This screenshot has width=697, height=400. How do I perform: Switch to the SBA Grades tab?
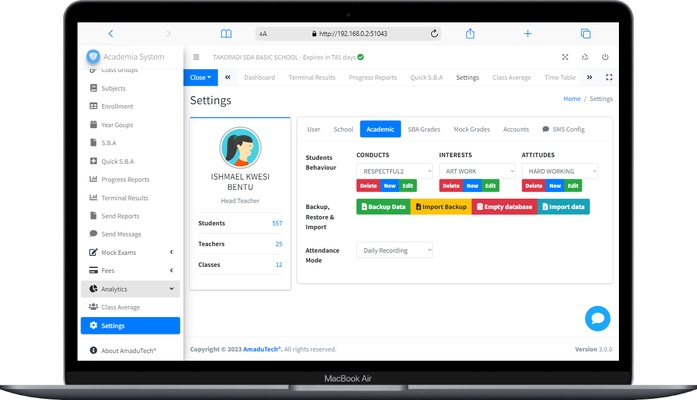(x=423, y=129)
